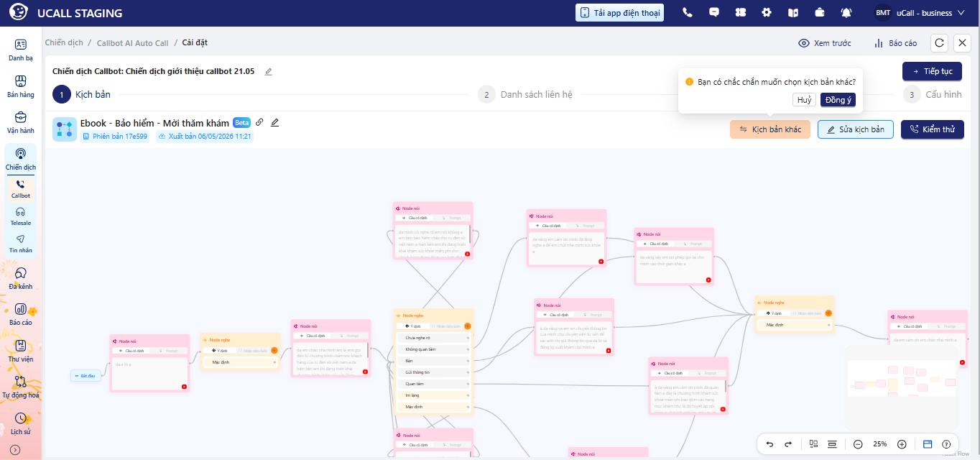Open the chat message icon in header
Screen dimensions: 980x460
tap(714, 12)
